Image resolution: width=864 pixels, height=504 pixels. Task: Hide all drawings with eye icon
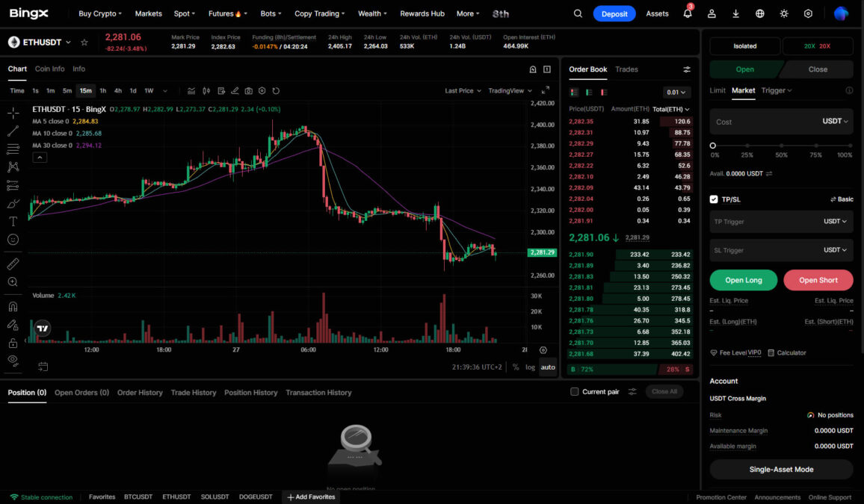point(13,361)
